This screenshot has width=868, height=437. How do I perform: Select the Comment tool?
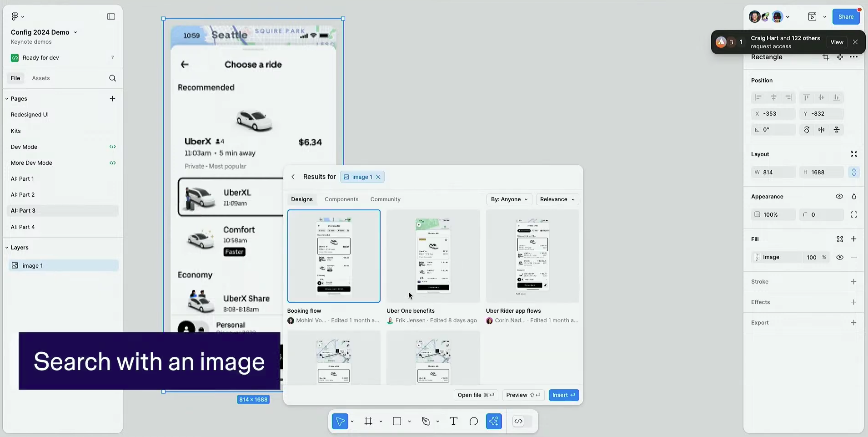coord(473,422)
